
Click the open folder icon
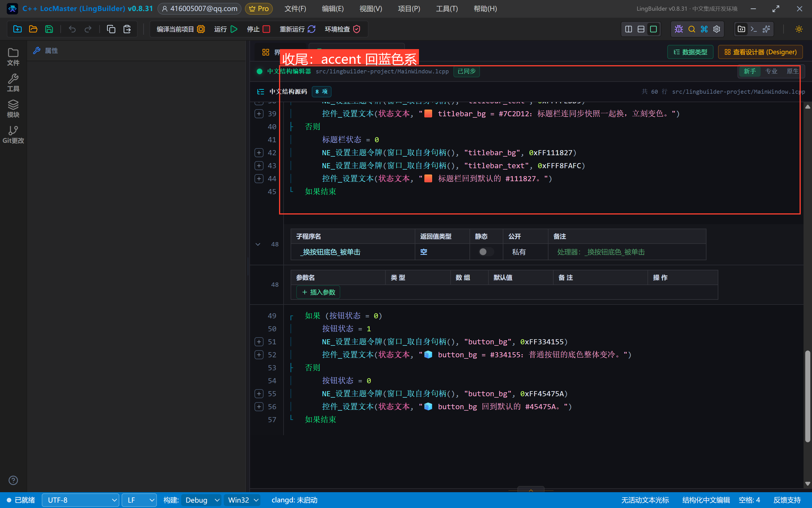click(x=33, y=29)
